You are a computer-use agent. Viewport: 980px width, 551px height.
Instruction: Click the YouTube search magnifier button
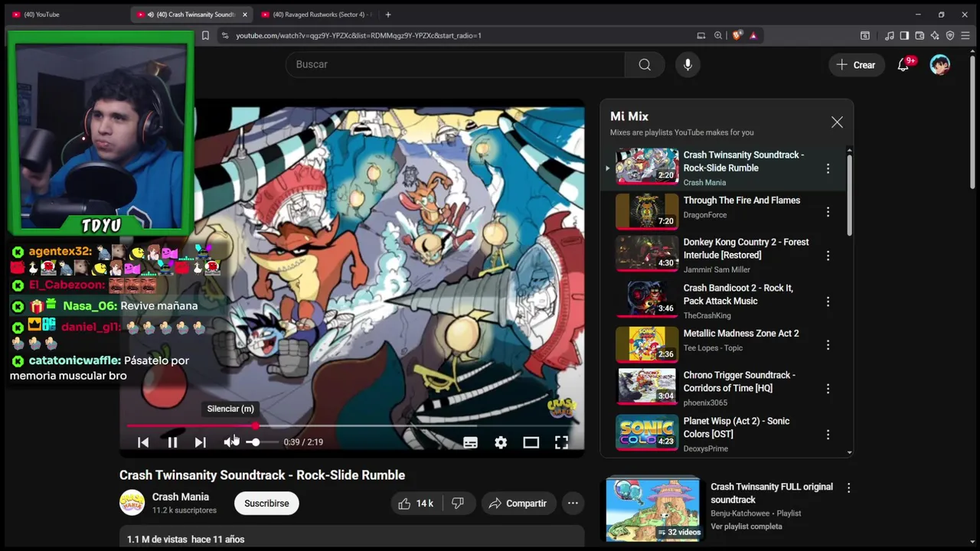point(645,64)
